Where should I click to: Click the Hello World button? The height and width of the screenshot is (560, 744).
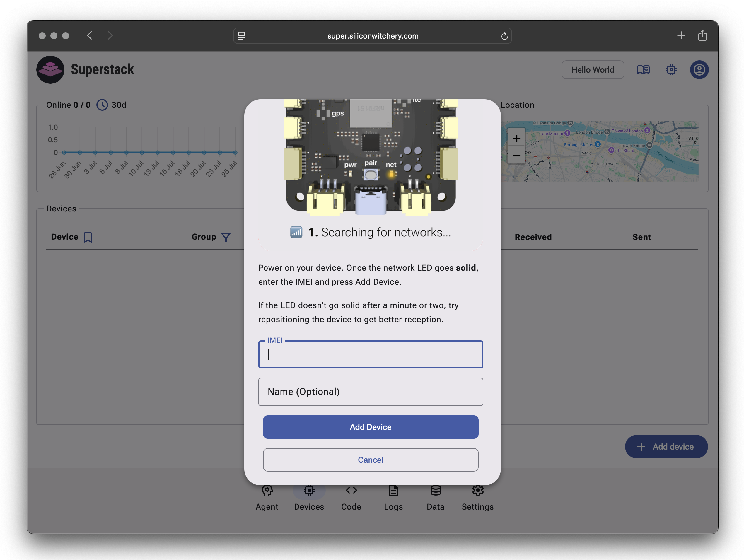593,70
